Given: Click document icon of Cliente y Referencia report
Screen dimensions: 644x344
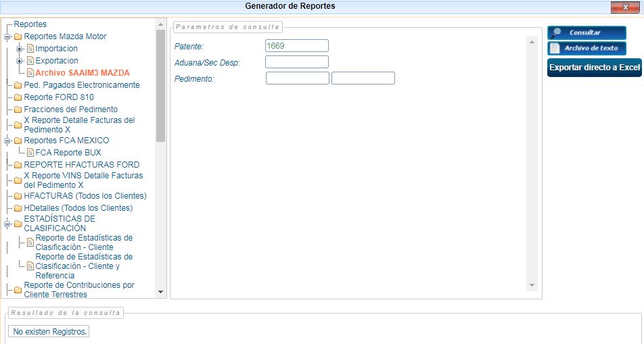Looking at the screenshot, I should tap(30, 266).
